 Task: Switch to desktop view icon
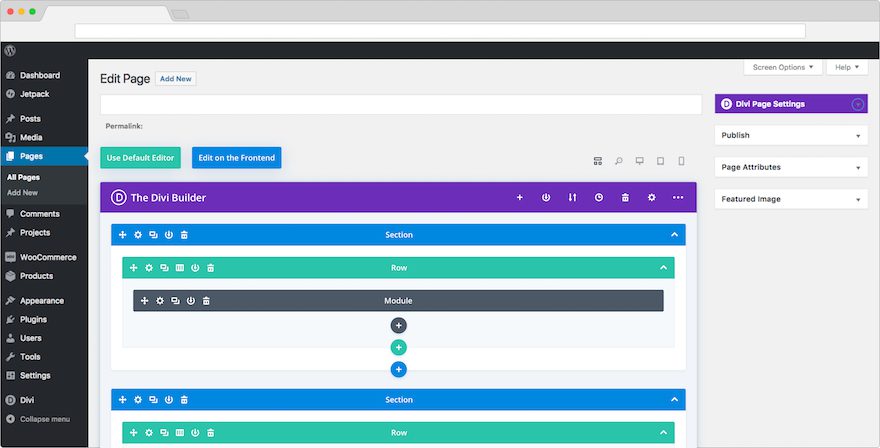[639, 161]
